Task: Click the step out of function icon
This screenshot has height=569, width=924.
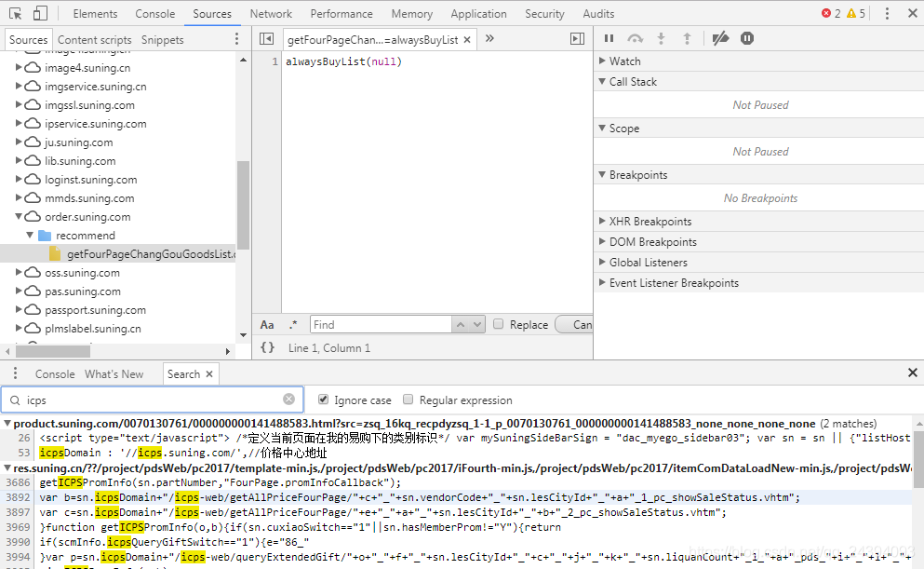Action: point(687,38)
